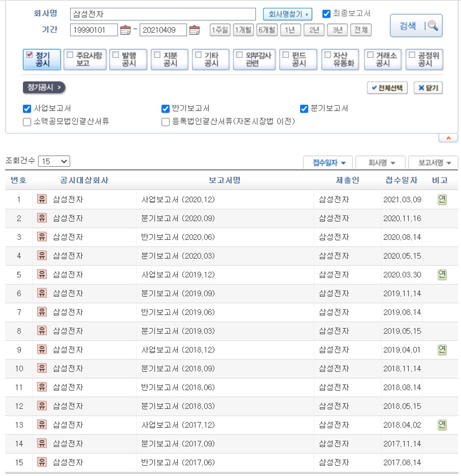Click the 유 market icon in row 11
This screenshot has width=461, height=476.
42,387
